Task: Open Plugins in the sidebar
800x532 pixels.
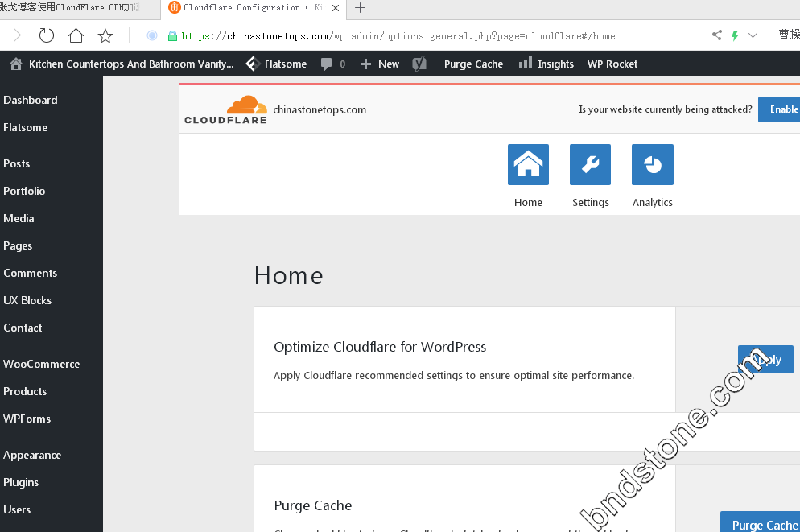Action: [x=21, y=483]
